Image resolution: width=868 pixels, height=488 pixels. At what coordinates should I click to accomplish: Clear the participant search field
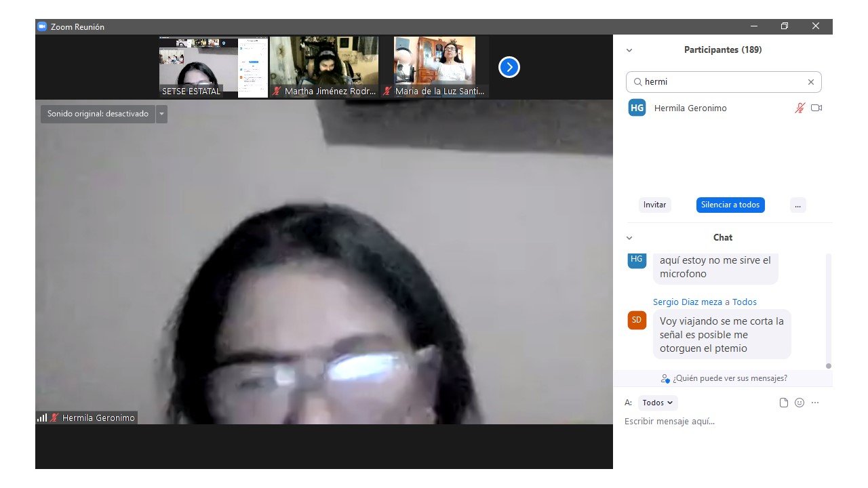pos(810,82)
